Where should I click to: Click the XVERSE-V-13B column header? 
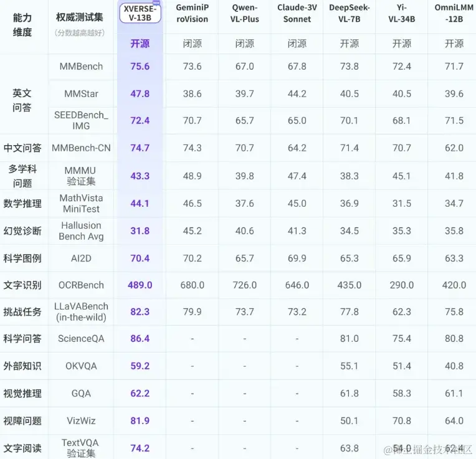coord(140,13)
